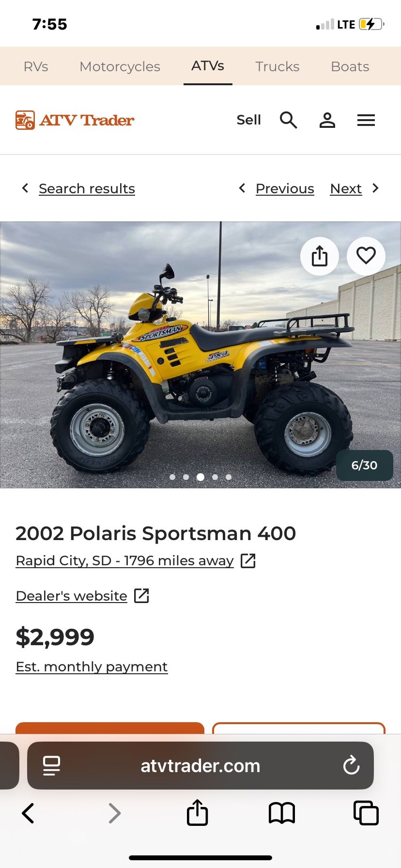Open Est. monthly payment details
Image resolution: width=401 pixels, height=868 pixels.
[92, 666]
